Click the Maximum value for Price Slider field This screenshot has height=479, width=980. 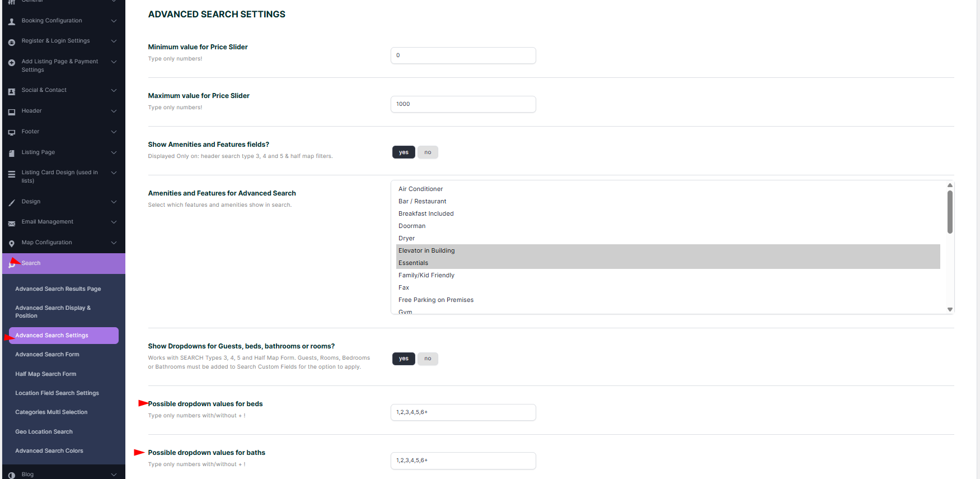tap(463, 104)
